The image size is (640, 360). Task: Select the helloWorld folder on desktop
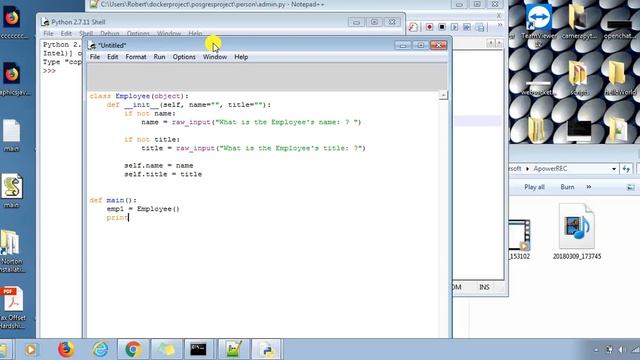tap(619, 78)
